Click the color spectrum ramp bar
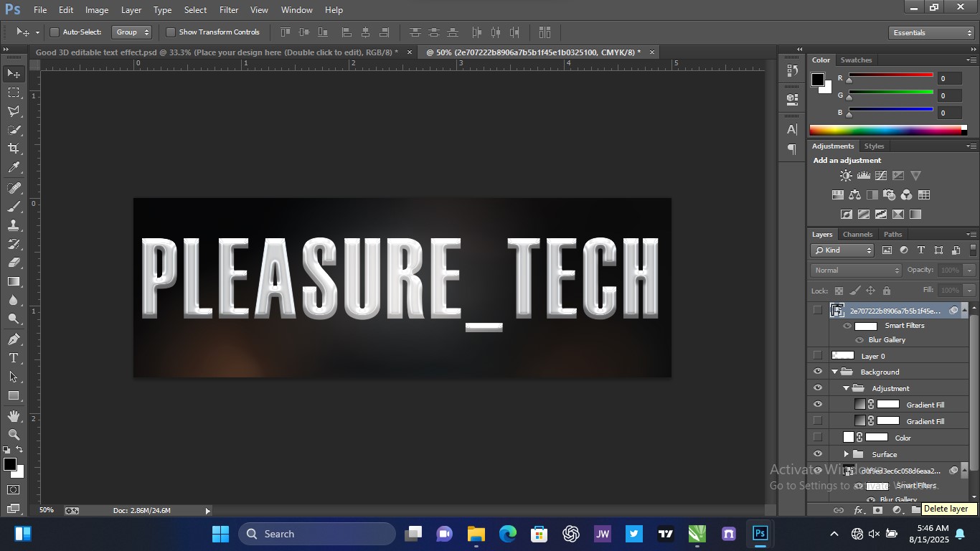The height and width of the screenshot is (551, 980). [x=888, y=131]
